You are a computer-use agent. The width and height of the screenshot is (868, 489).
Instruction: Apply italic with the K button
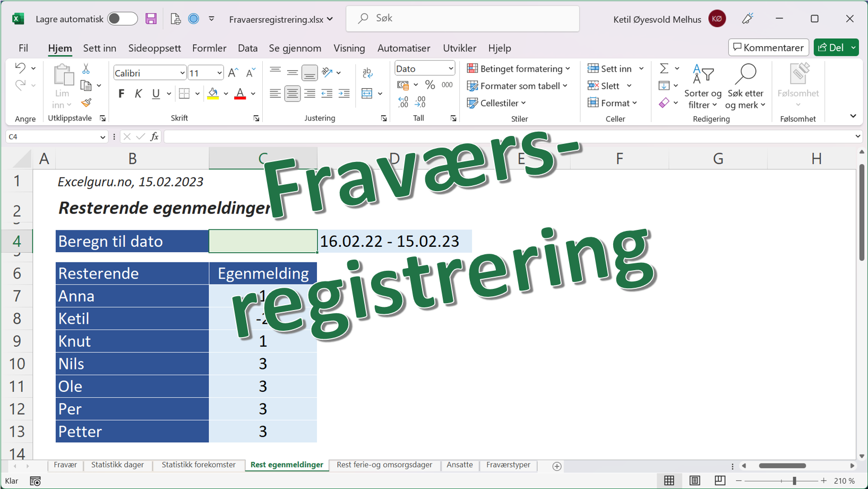pyautogui.click(x=138, y=93)
